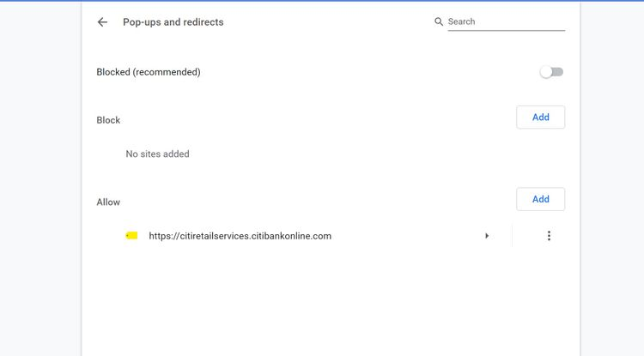Click the yellow favicon beside the Citi URL
The height and width of the screenshot is (356, 644).
point(131,236)
